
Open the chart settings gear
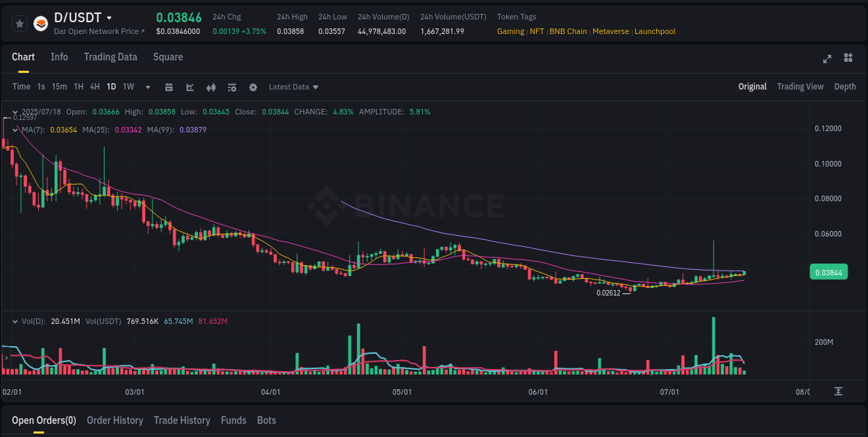(x=253, y=87)
